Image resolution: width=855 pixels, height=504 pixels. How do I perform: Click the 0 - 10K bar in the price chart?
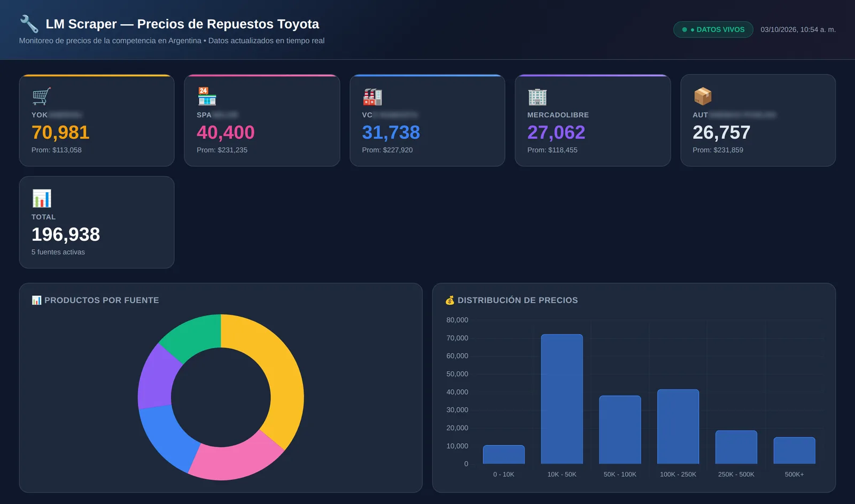[x=504, y=454]
